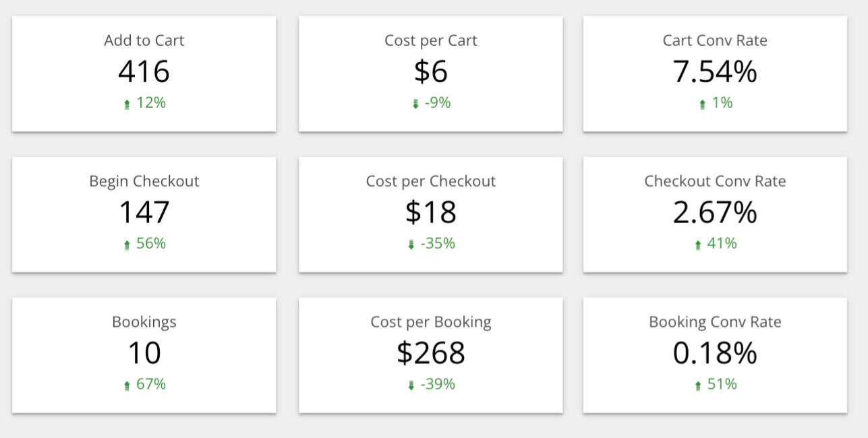Screen dimensions: 868x438
Task: Click the $268 Cost per Booking value
Action: click(x=431, y=353)
